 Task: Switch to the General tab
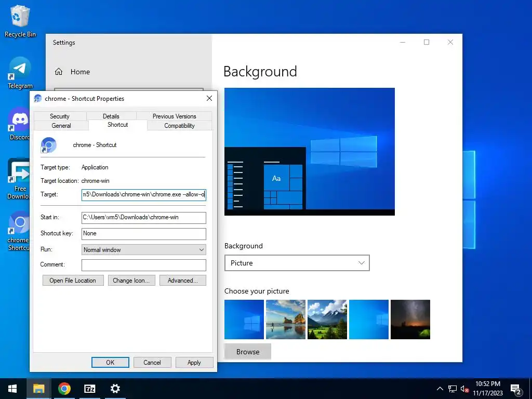[61, 126]
